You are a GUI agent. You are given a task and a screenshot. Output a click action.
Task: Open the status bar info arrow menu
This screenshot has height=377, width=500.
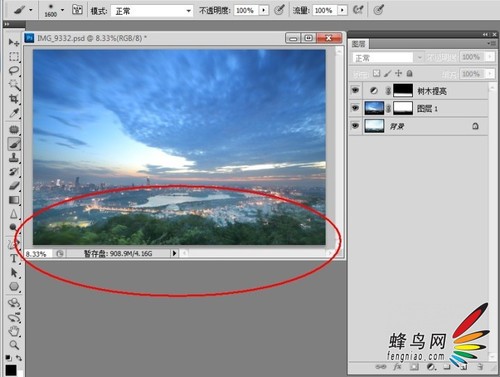pos(174,253)
